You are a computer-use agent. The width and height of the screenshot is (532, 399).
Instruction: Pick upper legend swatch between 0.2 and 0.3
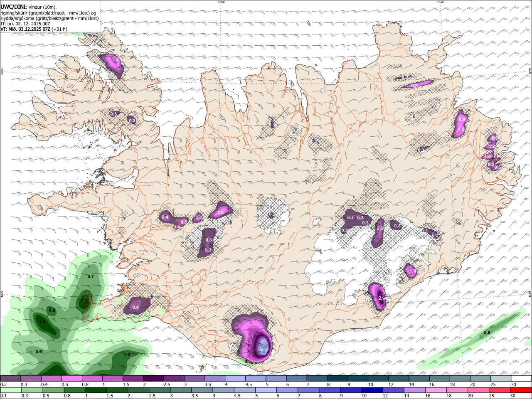10,378
